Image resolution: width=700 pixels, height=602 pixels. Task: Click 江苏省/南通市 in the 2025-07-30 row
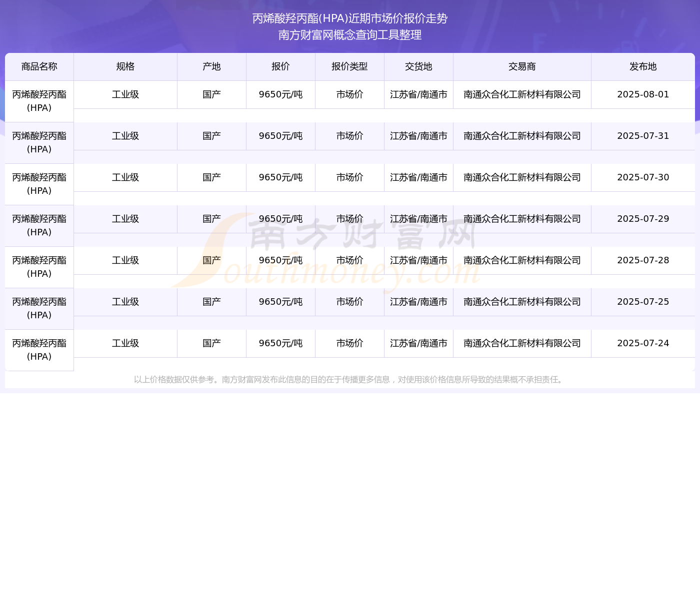click(419, 177)
